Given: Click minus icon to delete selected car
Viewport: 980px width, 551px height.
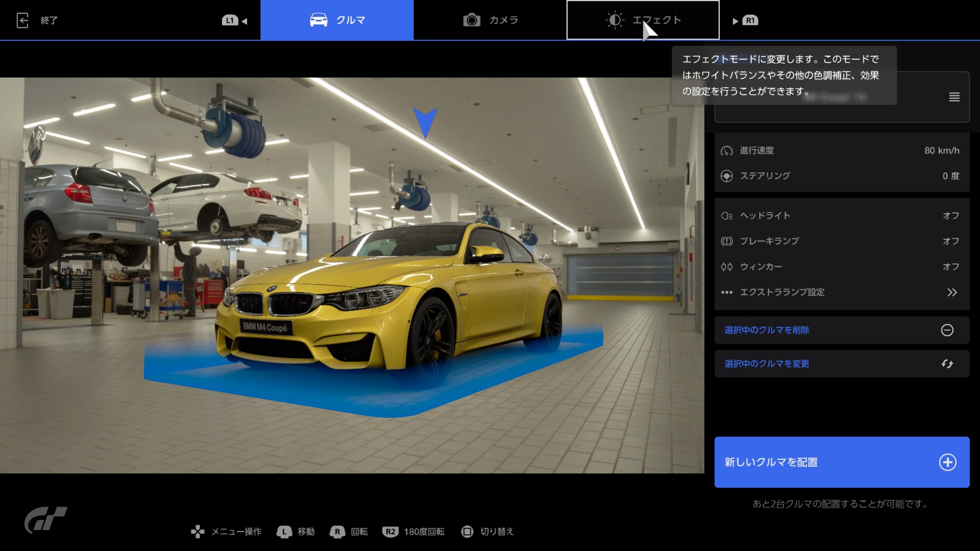Looking at the screenshot, I should (x=947, y=330).
